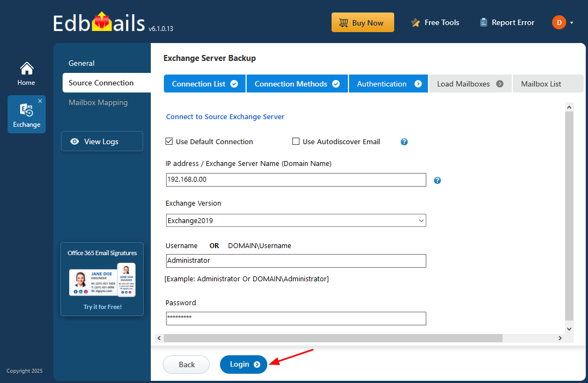Viewport: 588px width, 383px height.
Task: Open the user avatar D
Action: (559, 22)
